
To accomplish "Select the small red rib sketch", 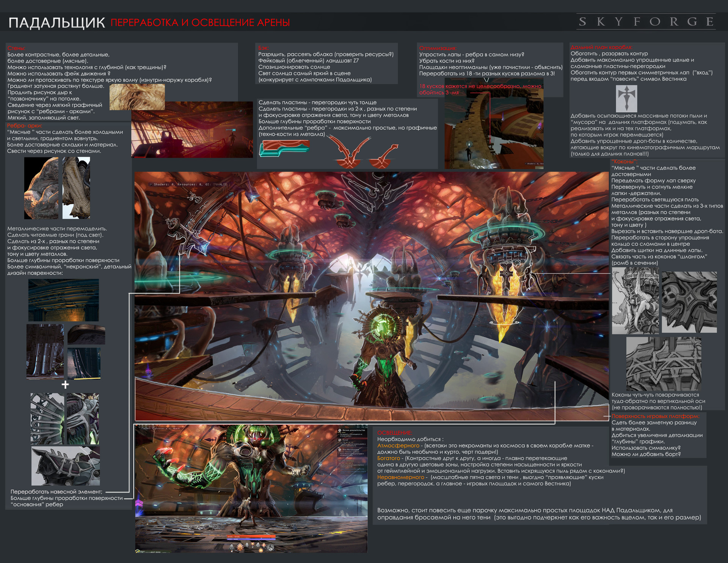I will pos(384,156).
